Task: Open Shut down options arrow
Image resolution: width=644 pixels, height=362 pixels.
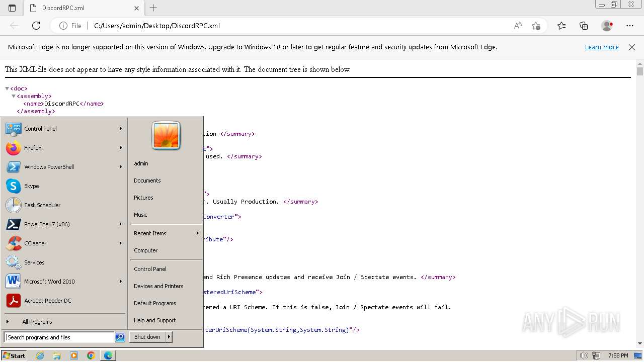Action: 169,337
